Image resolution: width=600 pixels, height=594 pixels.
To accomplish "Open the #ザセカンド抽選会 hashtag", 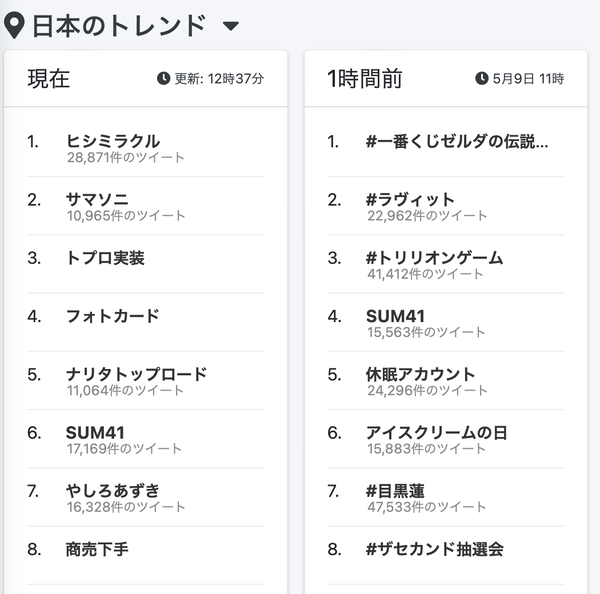I will pos(435,549).
